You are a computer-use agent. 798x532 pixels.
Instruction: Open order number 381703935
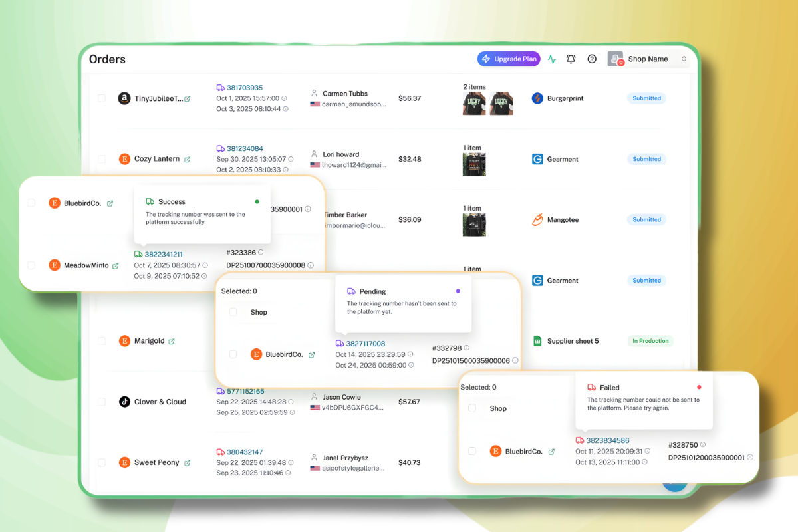click(245, 88)
